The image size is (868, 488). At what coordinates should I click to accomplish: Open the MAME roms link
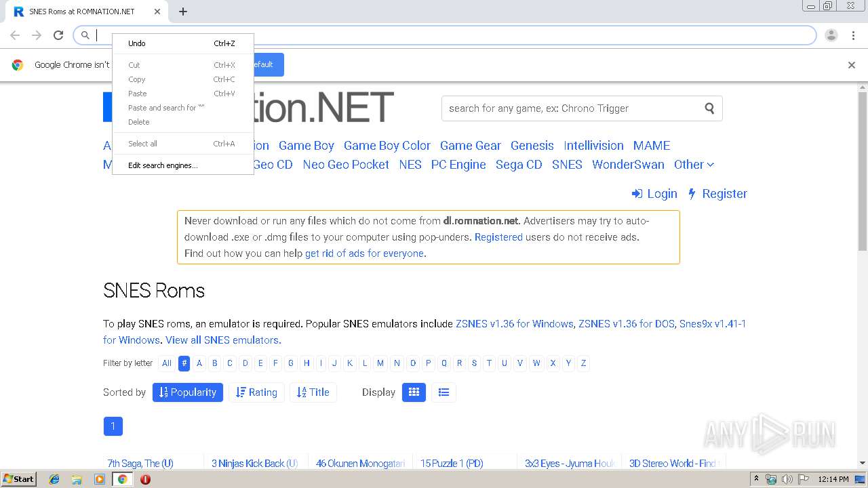652,146
